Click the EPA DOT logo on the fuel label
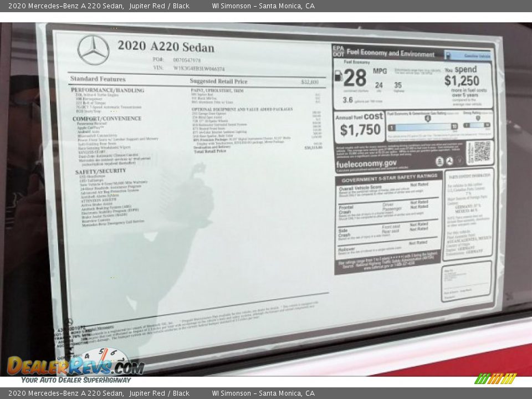 tap(337, 51)
